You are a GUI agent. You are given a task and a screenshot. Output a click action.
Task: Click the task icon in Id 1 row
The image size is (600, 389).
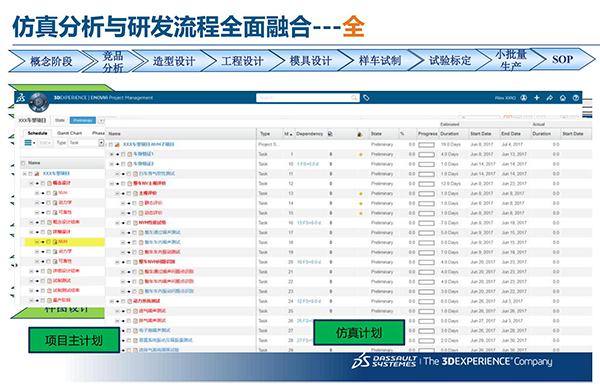(x=130, y=154)
